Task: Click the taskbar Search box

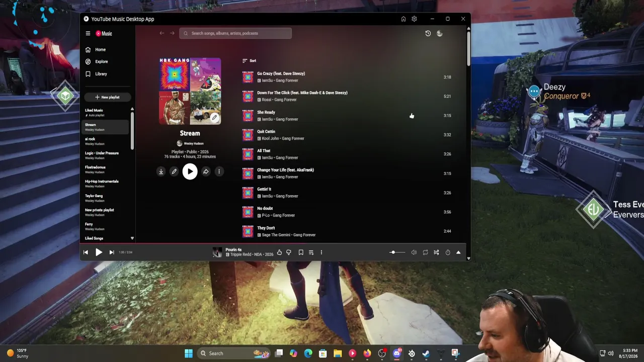Action: (233, 353)
